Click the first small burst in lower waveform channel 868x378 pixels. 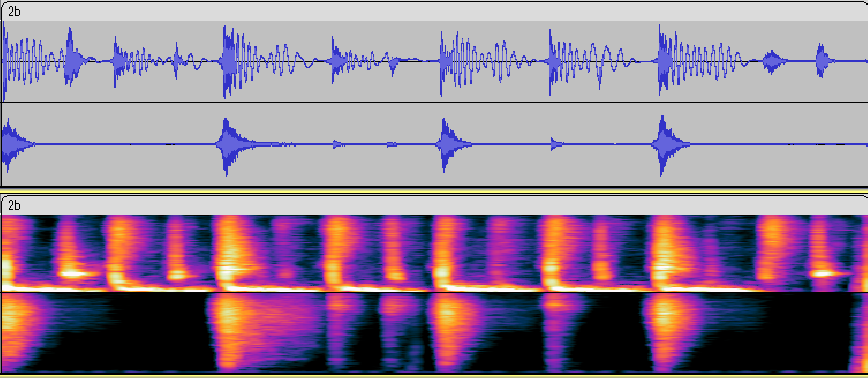(337, 144)
